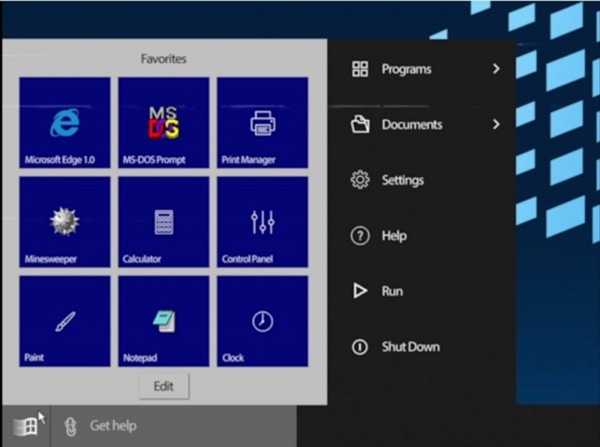Click the Edit button below Favorites
Image resolution: width=600 pixels, height=447 pixels.
tap(163, 385)
